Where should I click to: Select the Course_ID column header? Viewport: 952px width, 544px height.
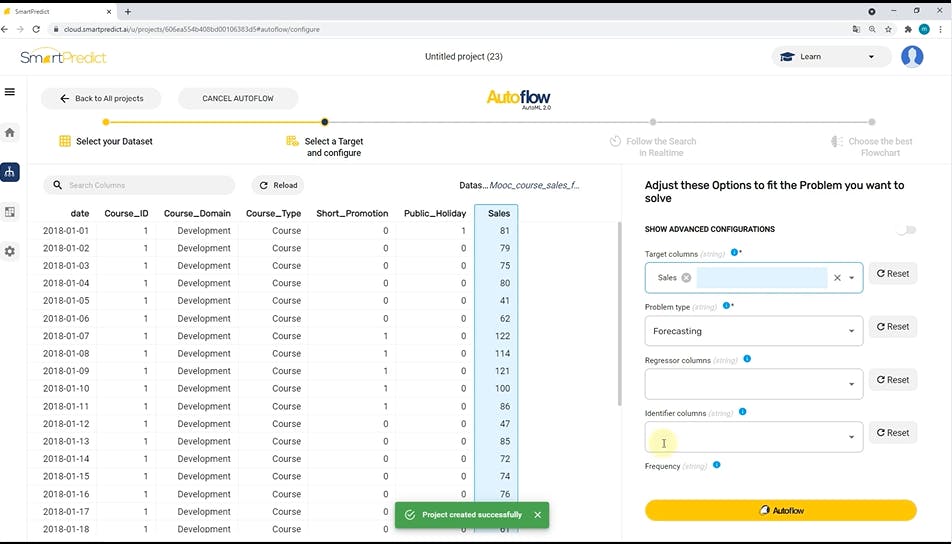coord(126,213)
